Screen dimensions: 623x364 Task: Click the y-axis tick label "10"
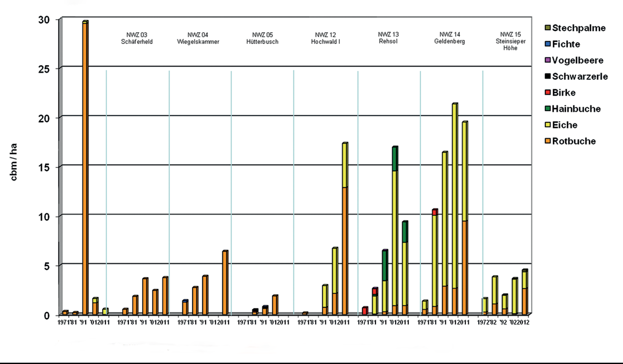click(x=43, y=217)
